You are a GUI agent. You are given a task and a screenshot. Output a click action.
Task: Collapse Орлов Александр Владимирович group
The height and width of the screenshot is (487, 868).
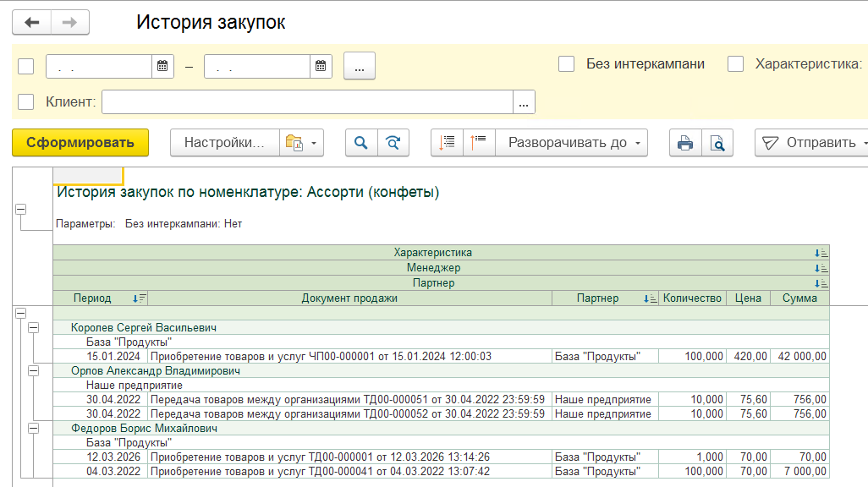(x=33, y=371)
